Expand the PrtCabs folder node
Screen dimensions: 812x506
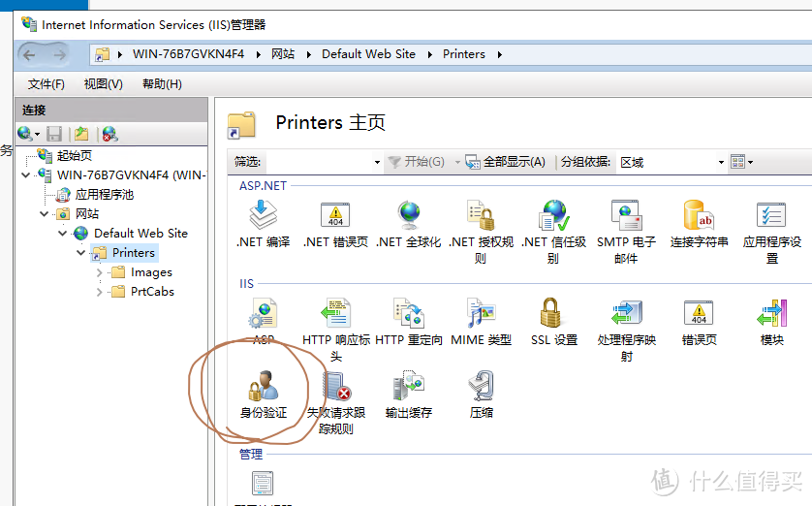100,292
